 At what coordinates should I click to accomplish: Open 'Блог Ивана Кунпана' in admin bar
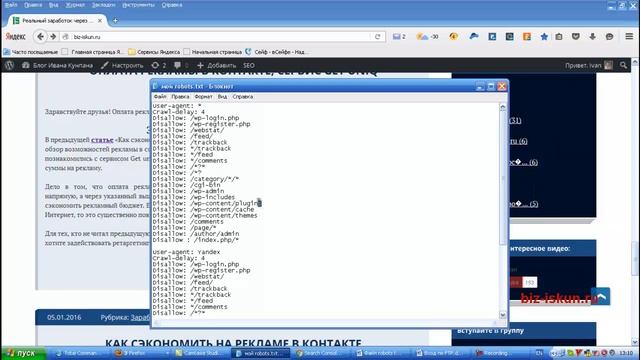pyautogui.click(x=58, y=65)
